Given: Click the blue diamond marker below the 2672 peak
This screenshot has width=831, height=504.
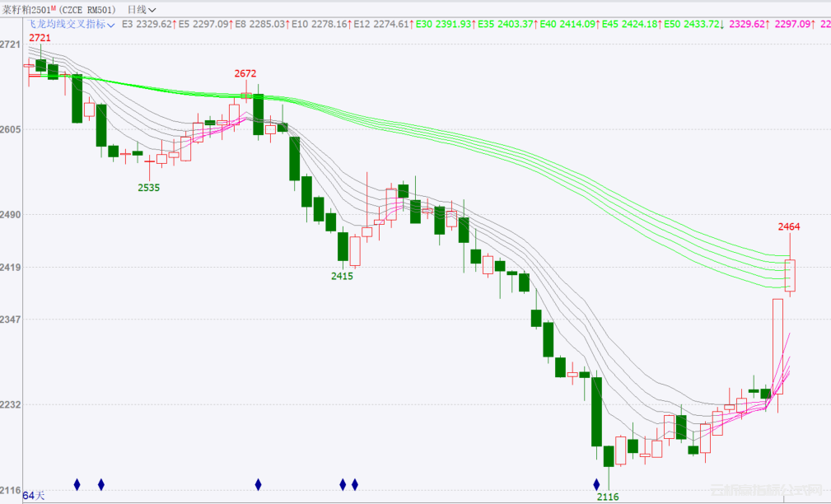Looking at the screenshot, I should tap(258, 484).
